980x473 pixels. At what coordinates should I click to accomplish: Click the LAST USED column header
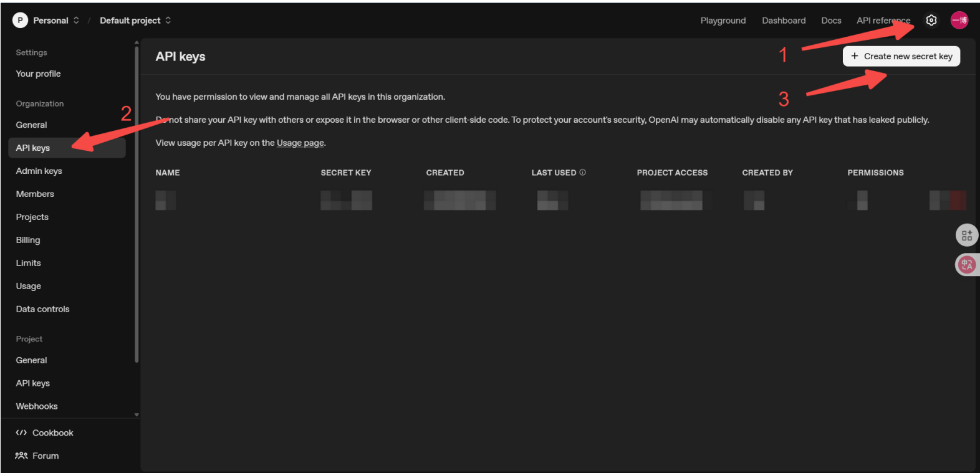[x=554, y=173]
